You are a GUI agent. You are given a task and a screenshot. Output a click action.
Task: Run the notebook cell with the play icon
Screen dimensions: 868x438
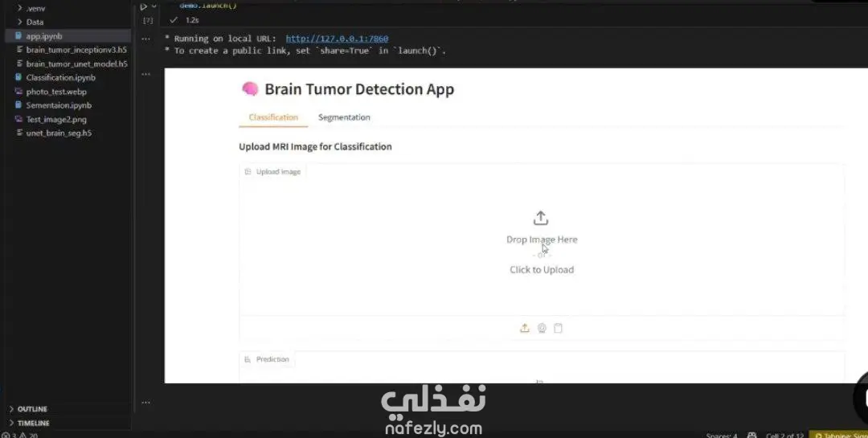143,6
